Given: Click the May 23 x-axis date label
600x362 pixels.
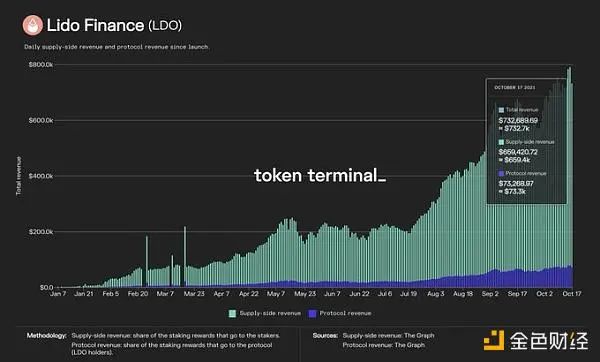Looking at the screenshot, I should pyautogui.click(x=305, y=294).
